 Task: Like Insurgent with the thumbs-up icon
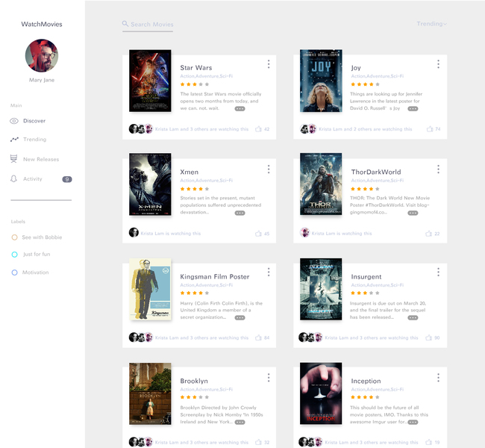coord(429,337)
